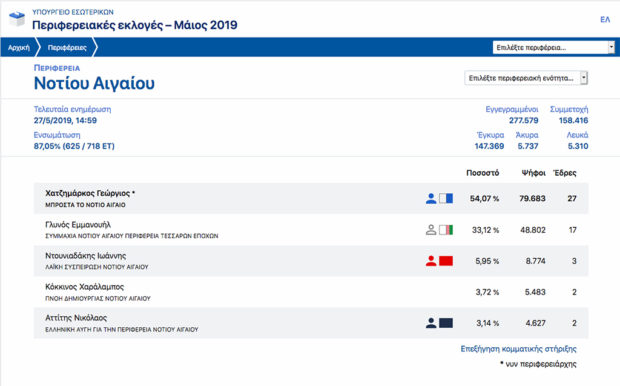The image size is (620, 386).
Task: Click the red-green flag icon for Γλυνός
Action: pyautogui.click(x=446, y=229)
